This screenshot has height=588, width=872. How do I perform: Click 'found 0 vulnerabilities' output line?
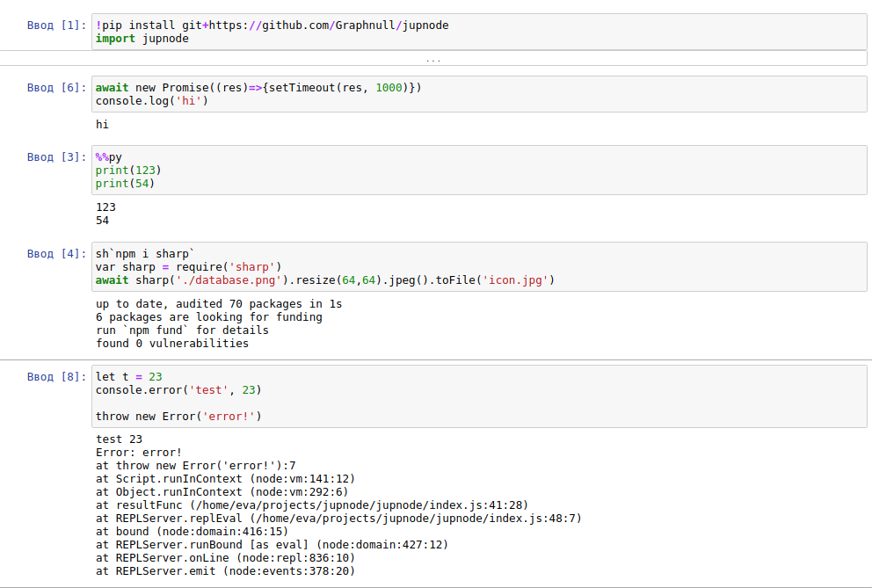(x=172, y=344)
